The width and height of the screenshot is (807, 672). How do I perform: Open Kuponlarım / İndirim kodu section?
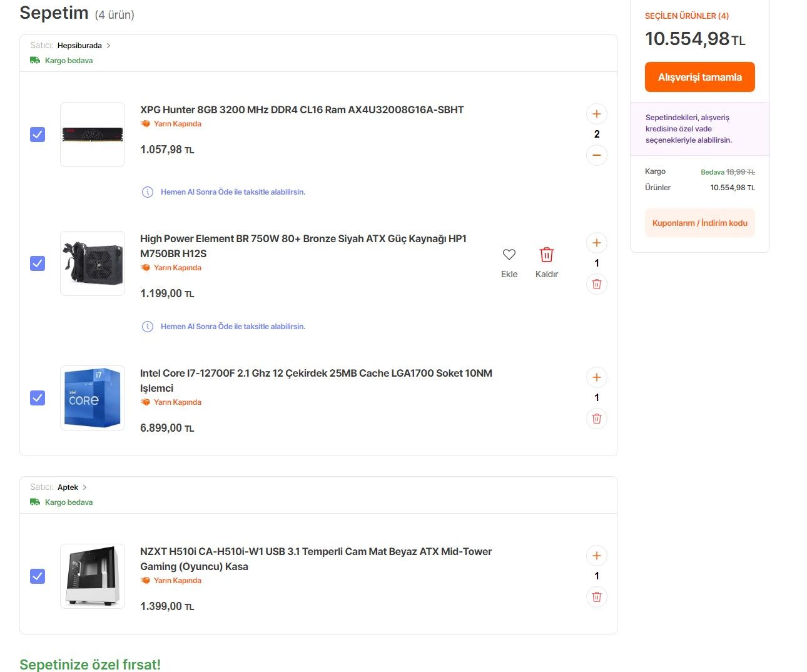pyautogui.click(x=699, y=223)
